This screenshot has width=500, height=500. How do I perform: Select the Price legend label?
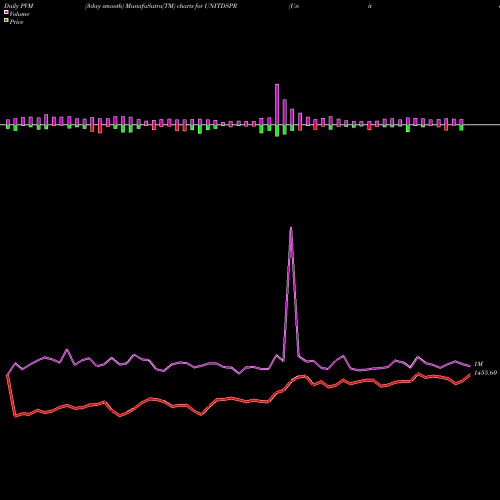tap(16, 22)
